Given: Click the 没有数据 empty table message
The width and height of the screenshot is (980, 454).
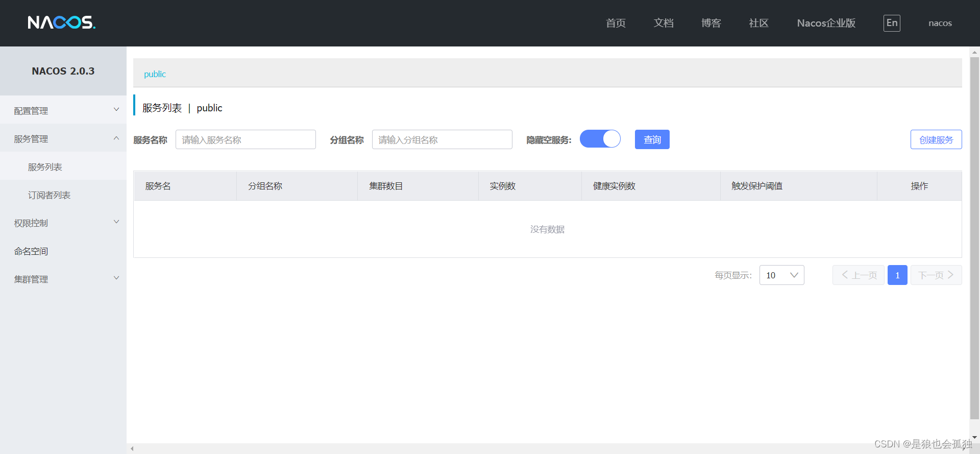Looking at the screenshot, I should tap(547, 229).
